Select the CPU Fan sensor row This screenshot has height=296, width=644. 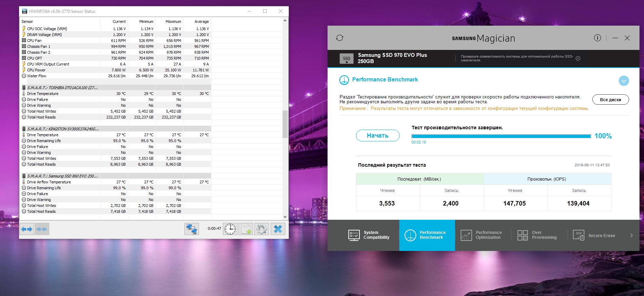(116, 41)
